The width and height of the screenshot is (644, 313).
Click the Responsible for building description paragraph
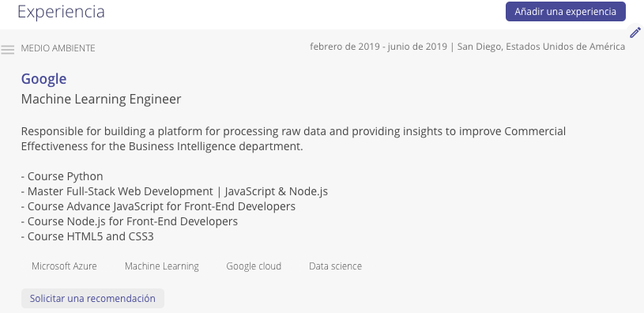coord(293,139)
